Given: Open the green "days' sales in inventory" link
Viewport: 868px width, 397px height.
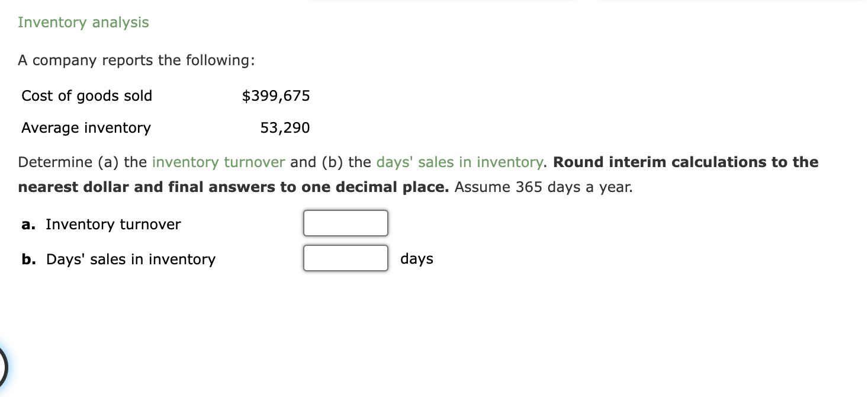Looking at the screenshot, I should click(459, 162).
